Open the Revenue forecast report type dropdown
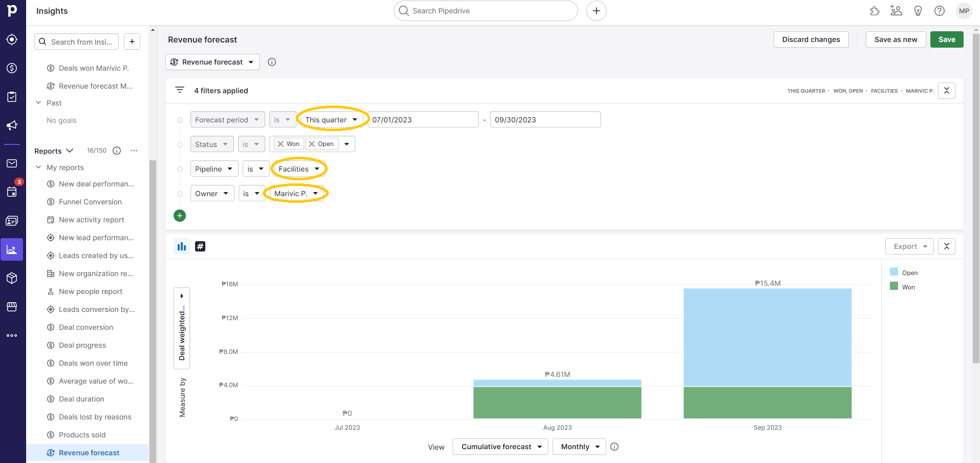This screenshot has height=463, width=980. tap(212, 62)
